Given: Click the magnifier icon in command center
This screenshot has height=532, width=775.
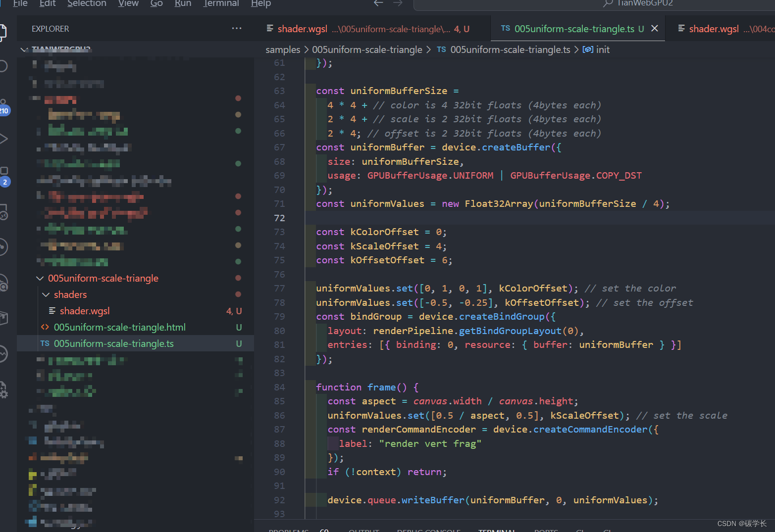Looking at the screenshot, I should [608, 3].
